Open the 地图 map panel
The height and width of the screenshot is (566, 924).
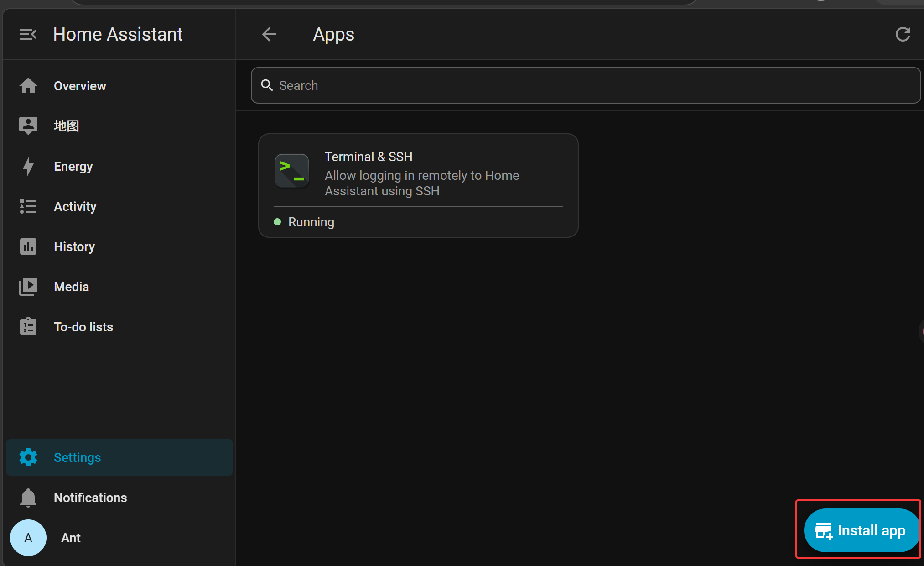pos(67,126)
